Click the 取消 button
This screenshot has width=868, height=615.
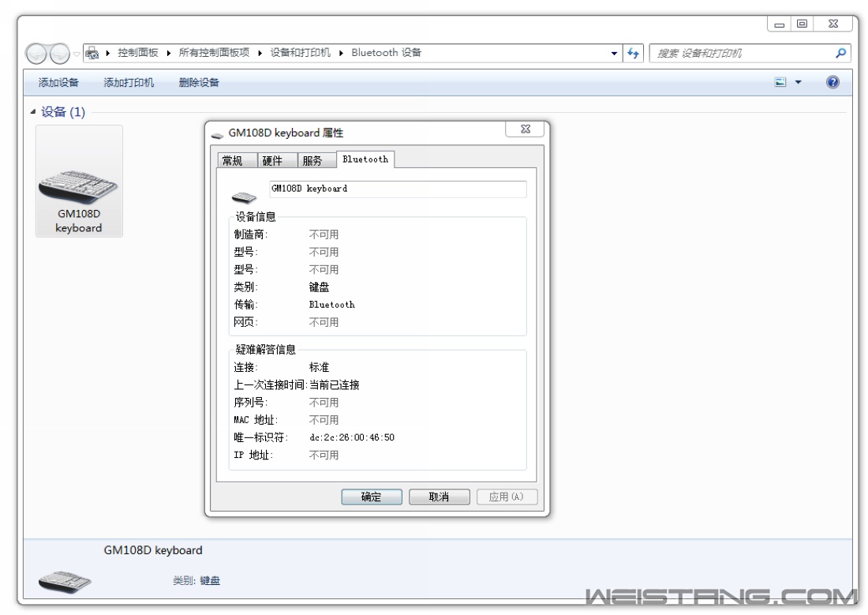(439, 497)
